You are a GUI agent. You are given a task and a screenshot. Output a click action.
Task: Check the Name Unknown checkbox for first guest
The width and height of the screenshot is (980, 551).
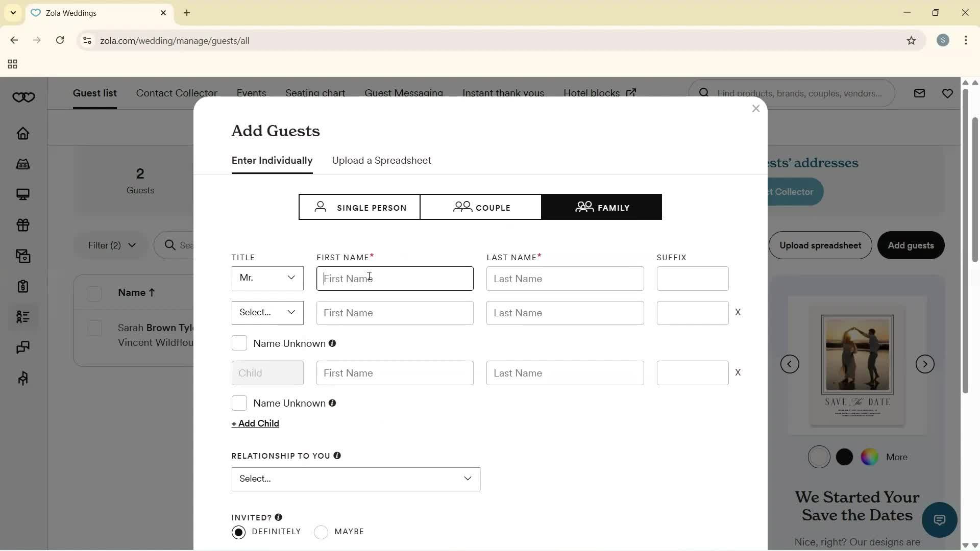point(239,343)
